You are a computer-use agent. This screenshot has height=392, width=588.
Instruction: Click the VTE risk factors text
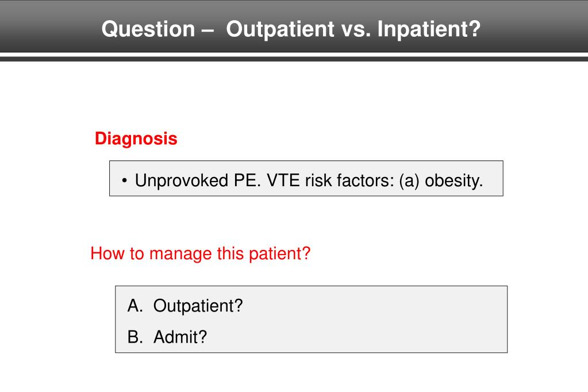(x=330, y=180)
